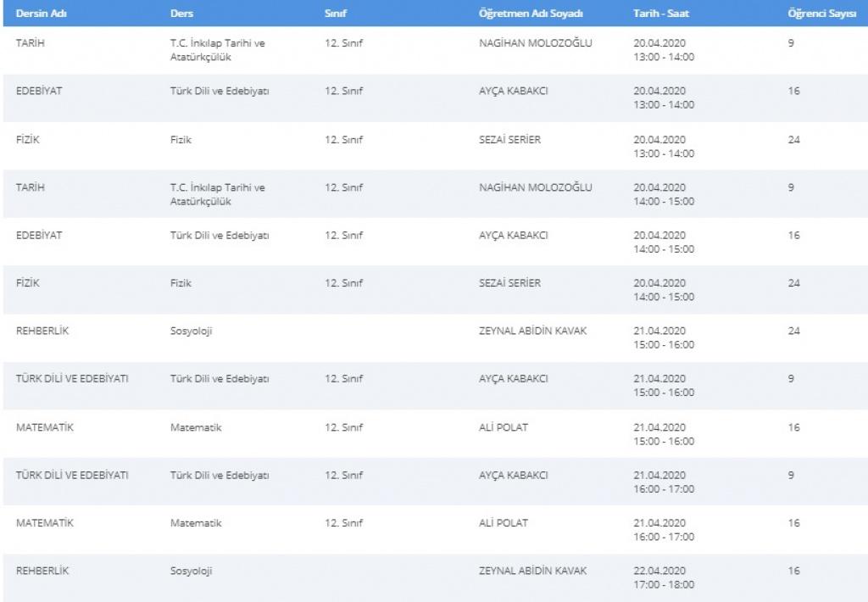Click TARİH row scheduled 14:00 - 15:00
The image size is (868, 602).
tap(434, 194)
